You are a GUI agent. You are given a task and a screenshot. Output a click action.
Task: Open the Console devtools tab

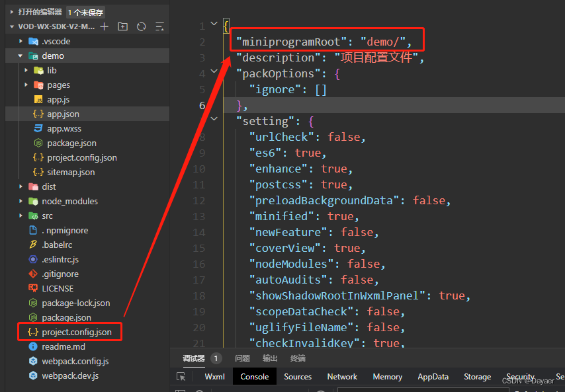255,377
